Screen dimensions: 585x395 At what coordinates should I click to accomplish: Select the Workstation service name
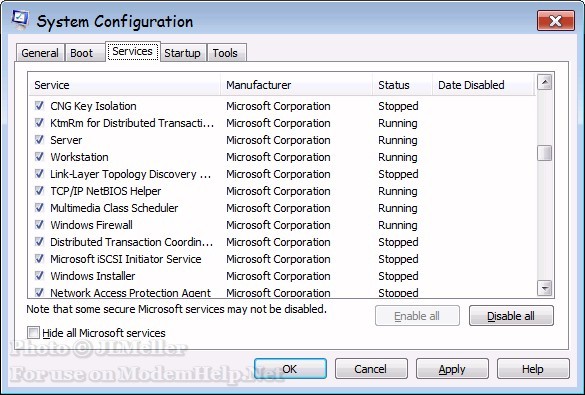[x=79, y=157]
